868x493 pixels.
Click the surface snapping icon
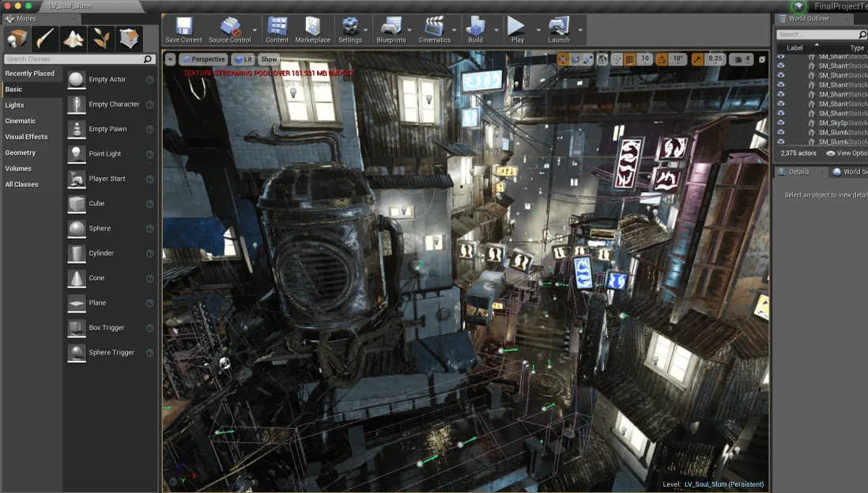[617, 59]
